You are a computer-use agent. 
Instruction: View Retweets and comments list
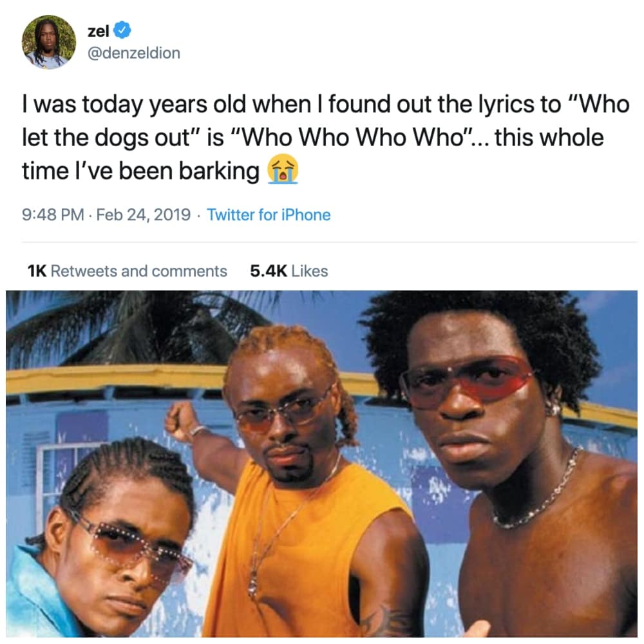139,271
